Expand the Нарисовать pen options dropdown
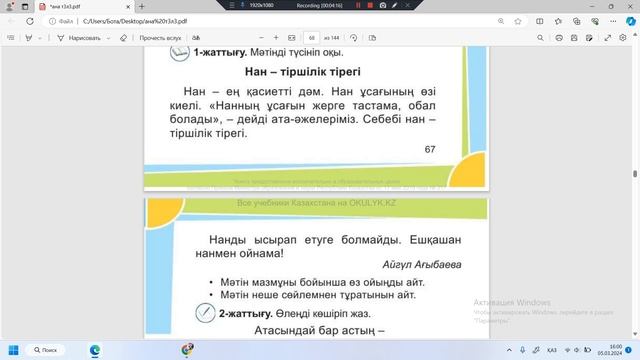This screenshot has height=360, width=640. pos(109,38)
